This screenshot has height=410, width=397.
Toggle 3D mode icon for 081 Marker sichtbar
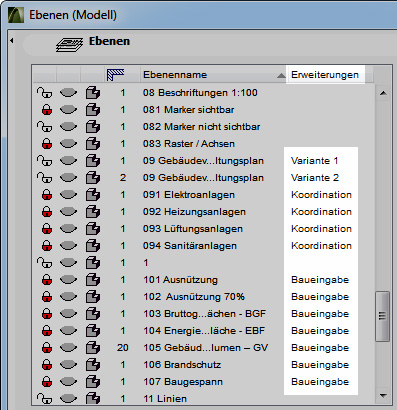pyautogui.click(x=93, y=110)
